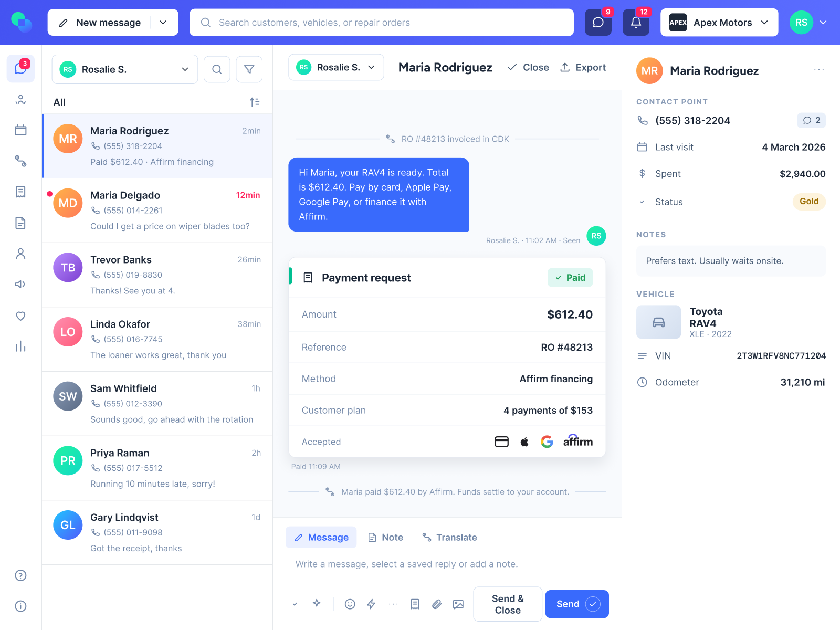Image resolution: width=840 pixels, height=630 pixels.
Task: Open the help question mark icon
Action: click(20, 575)
